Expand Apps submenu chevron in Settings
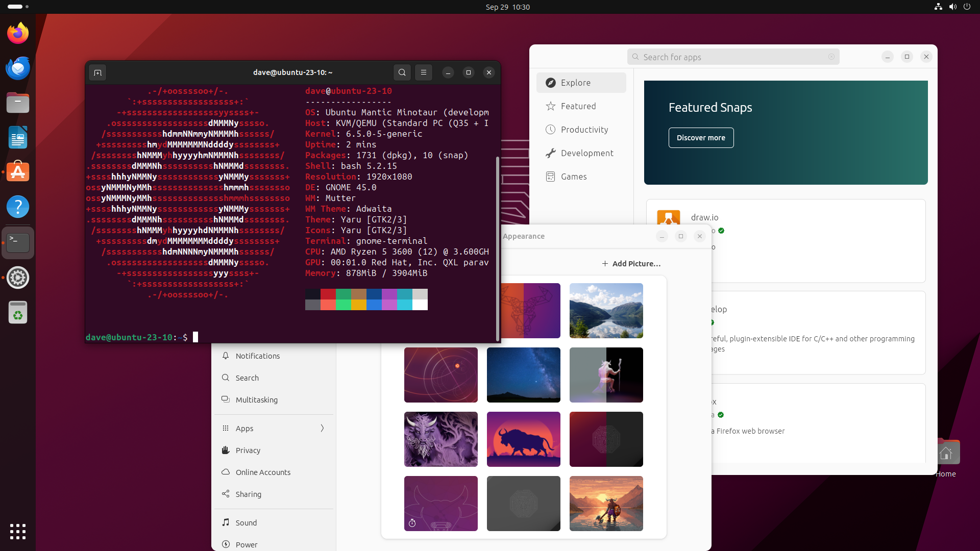This screenshot has height=551, width=980. [322, 429]
